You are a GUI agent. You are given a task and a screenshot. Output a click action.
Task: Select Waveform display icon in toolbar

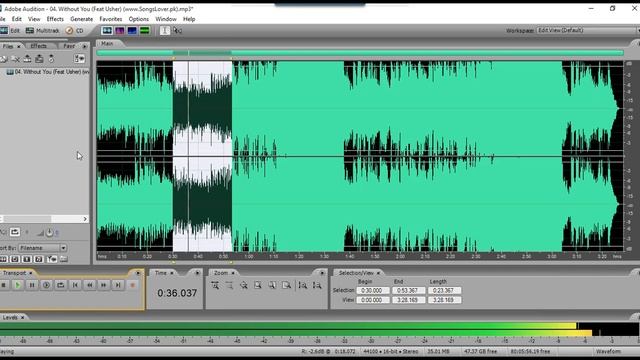click(107, 31)
